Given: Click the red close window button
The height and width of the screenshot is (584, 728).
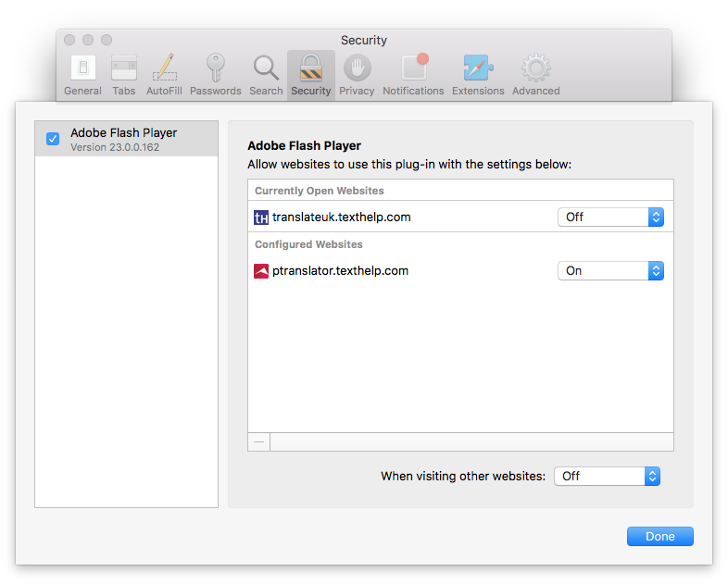Looking at the screenshot, I should point(69,40).
